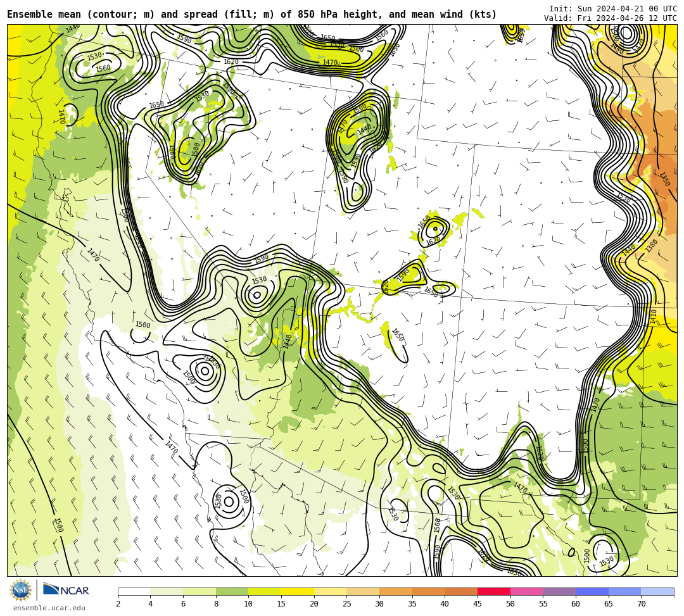684x616 pixels.
Task: Open the ensemble.ucar.edu link text
Action: (x=49, y=608)
